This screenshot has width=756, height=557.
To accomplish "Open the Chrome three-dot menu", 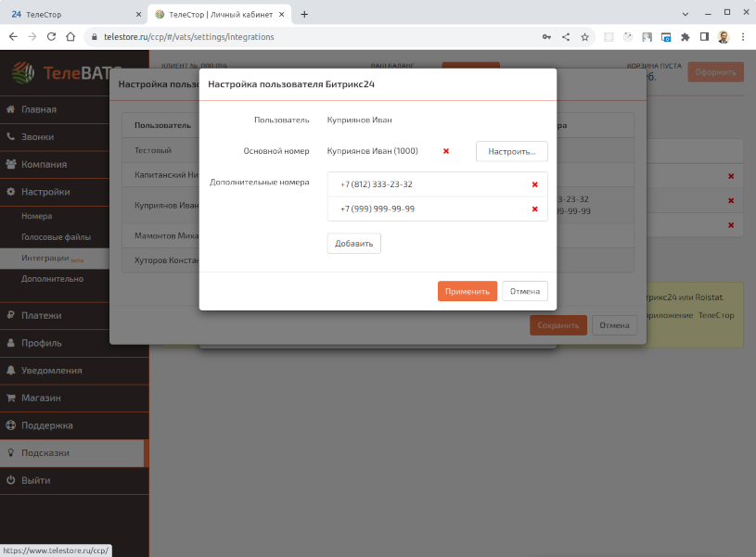I will click(x=743, y=37).
